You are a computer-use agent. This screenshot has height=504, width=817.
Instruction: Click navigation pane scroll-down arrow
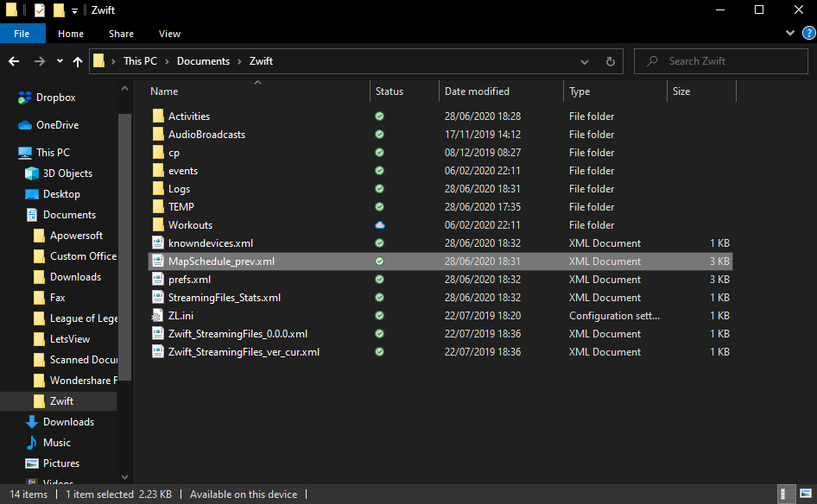point(124,477)
